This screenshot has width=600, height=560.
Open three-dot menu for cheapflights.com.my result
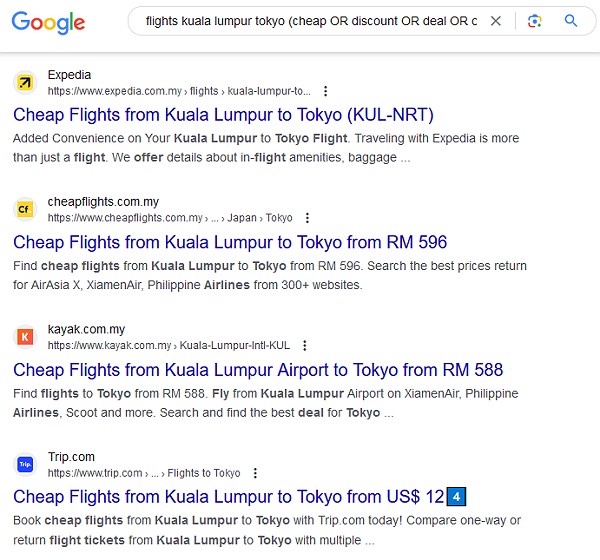pyautogui.click(x=307, y=218)
